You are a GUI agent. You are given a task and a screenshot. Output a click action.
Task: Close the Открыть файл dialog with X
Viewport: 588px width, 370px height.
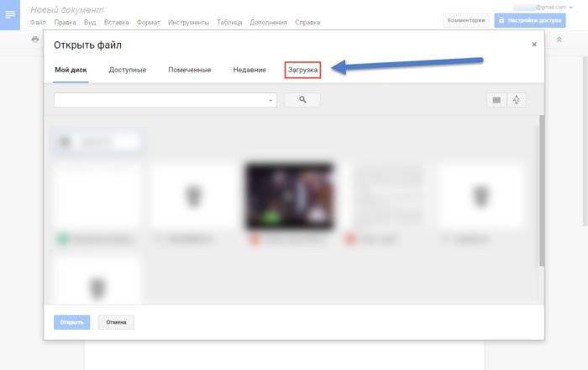pyautogui.click(x=534, y=45)
